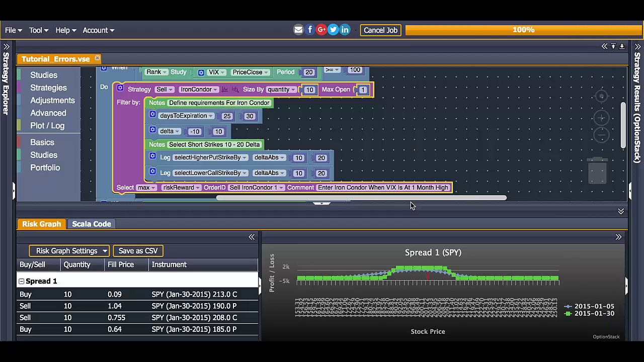The width and height of the screenshot is (644, 362).
Task: Collapse the risk table with the double-left chevron
Action: (252, 237)
